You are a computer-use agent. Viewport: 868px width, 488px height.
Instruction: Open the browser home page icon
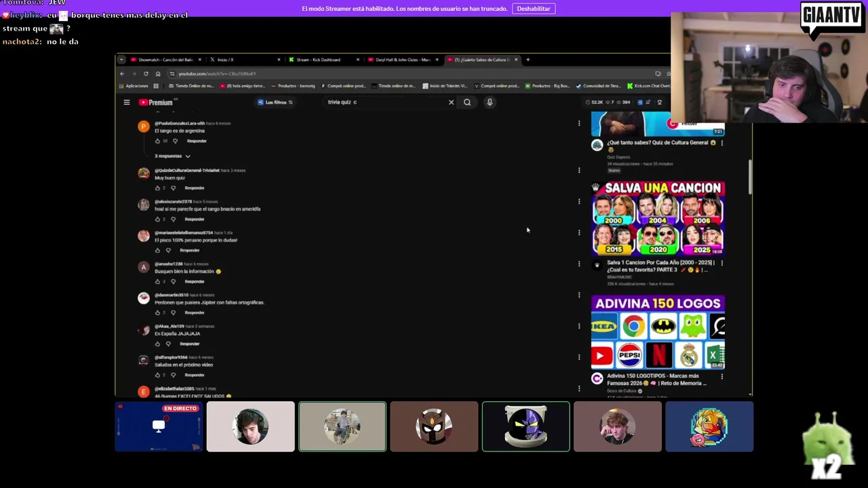158,73
